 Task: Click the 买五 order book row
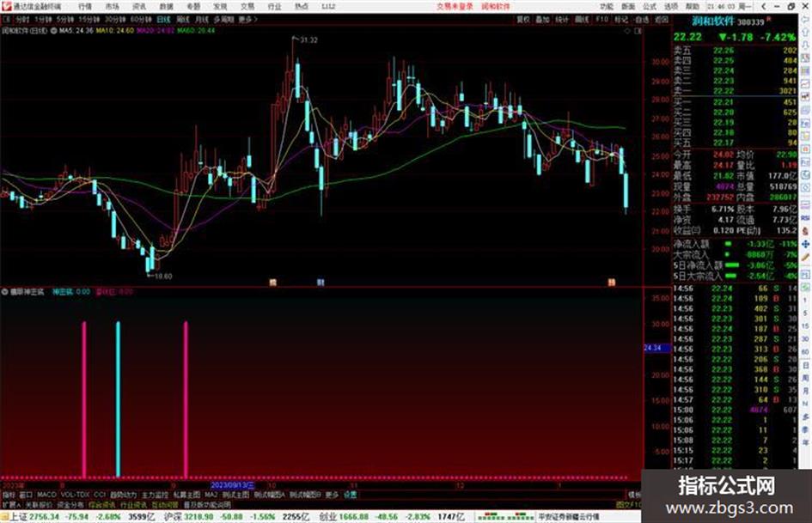[x=735, y=143]
